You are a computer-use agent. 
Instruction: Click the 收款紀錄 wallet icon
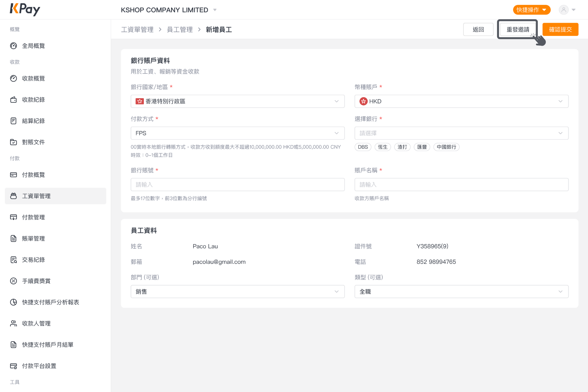pyautogui.click(x=13, y=100)
